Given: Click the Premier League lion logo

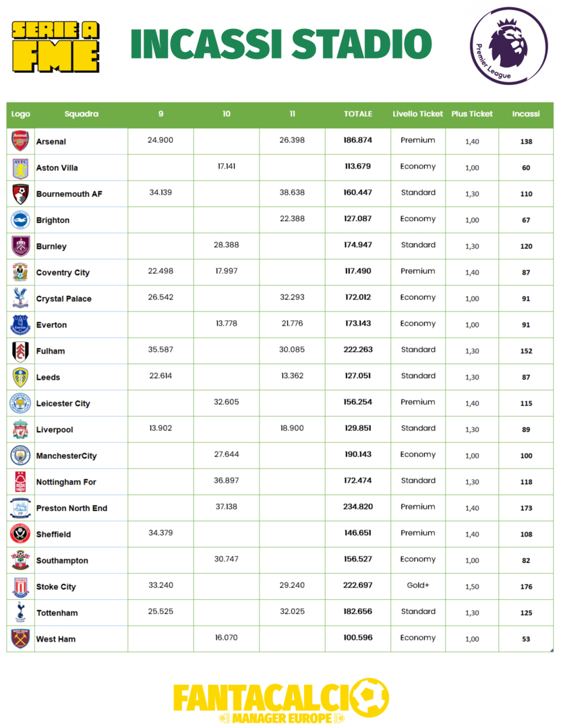Looking at the screenshot, I should [509, 46].
